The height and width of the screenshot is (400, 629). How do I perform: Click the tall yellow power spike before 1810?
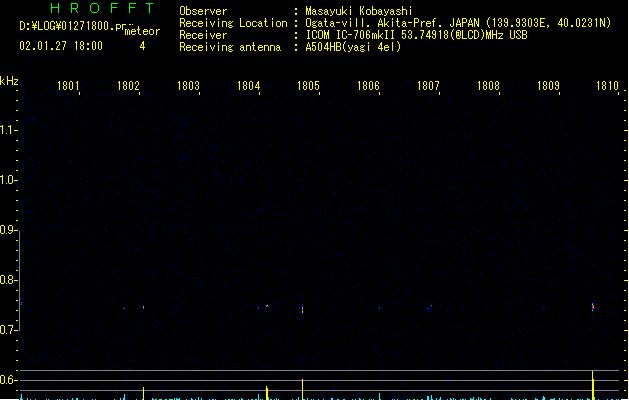(x=592, y=385)
